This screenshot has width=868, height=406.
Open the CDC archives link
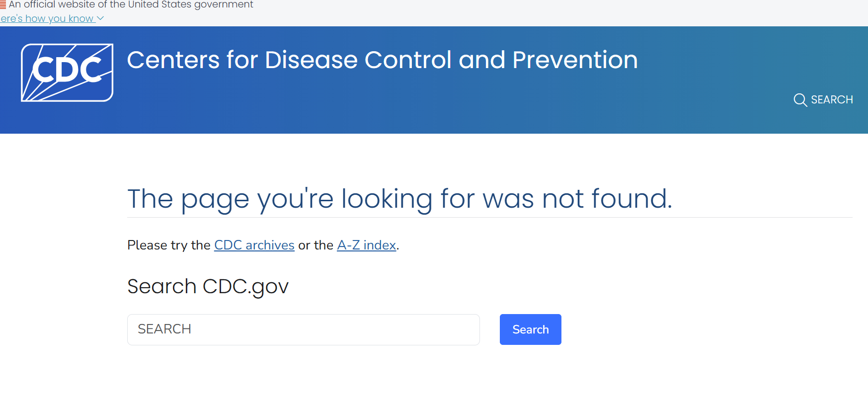pos(254,245)
